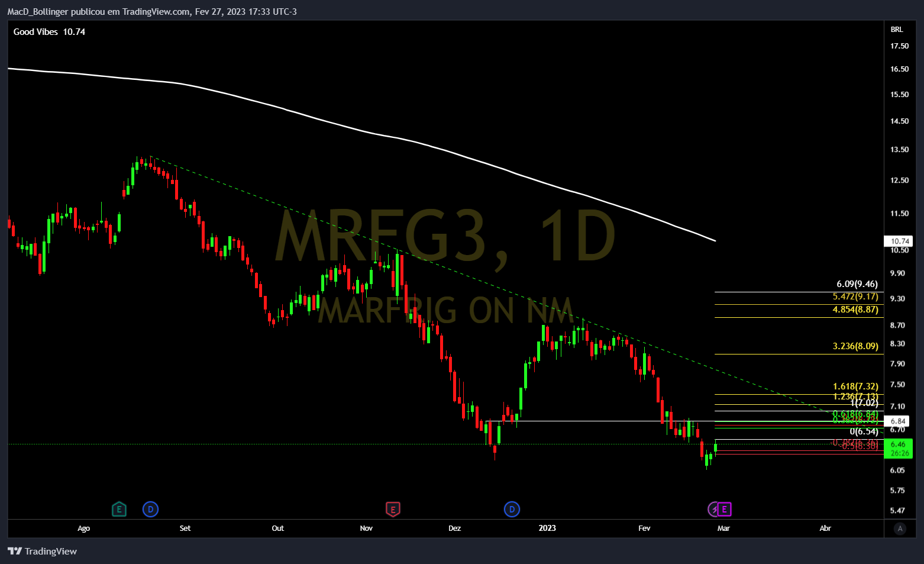Click the Fev label on time axis
This screenshot has width=924, height=564.
click(644, 528)
